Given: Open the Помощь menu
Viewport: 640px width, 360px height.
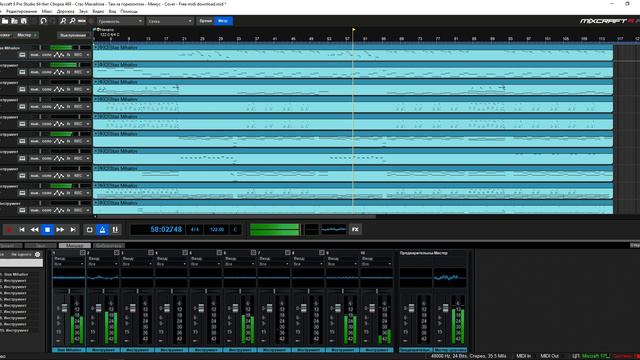Looking at the screenshot, I should pyautogui.click(x=129, y=11).
